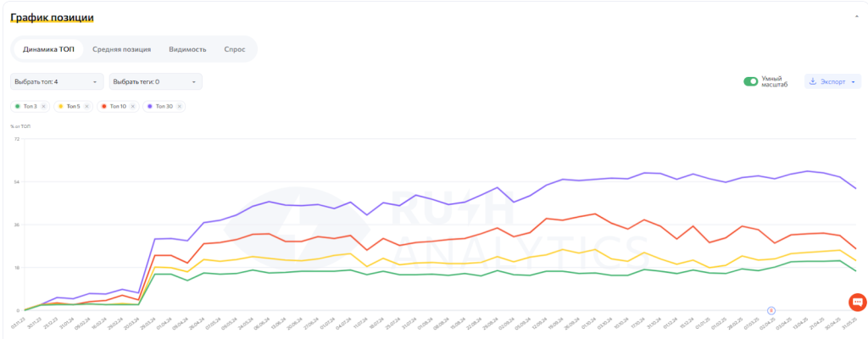Open the orange chat support widget

pyautogui.click(x=857, y=301)
